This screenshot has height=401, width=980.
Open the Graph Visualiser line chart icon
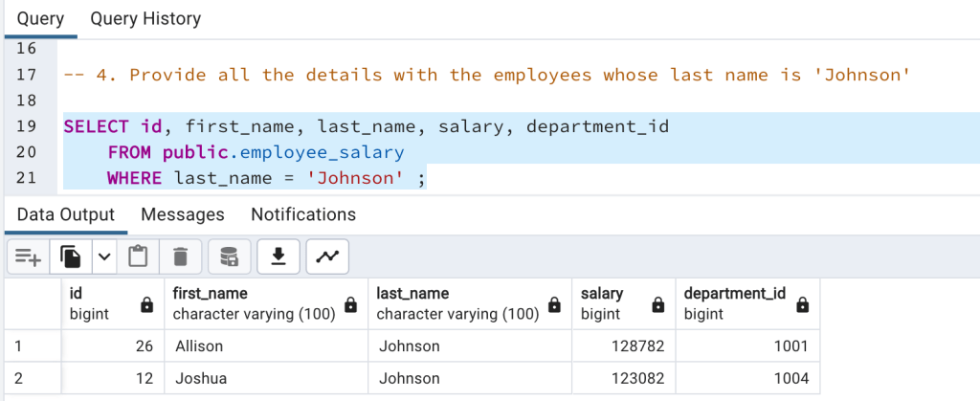point(327,256)
